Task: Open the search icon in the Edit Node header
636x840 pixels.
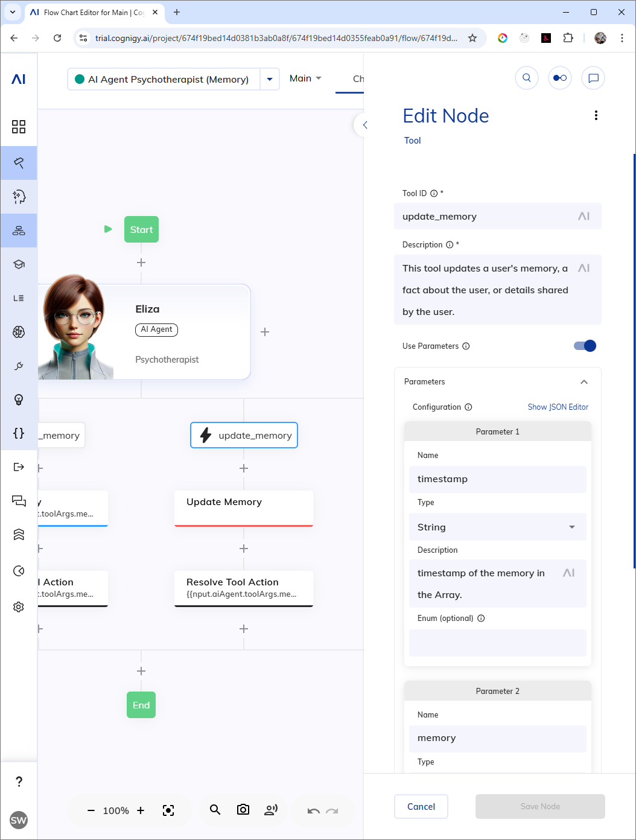Action: pos(527,78)
